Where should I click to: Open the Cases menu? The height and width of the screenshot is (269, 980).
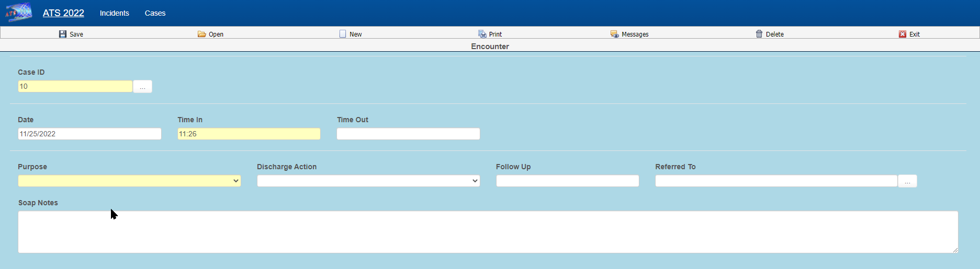point(155,13)
